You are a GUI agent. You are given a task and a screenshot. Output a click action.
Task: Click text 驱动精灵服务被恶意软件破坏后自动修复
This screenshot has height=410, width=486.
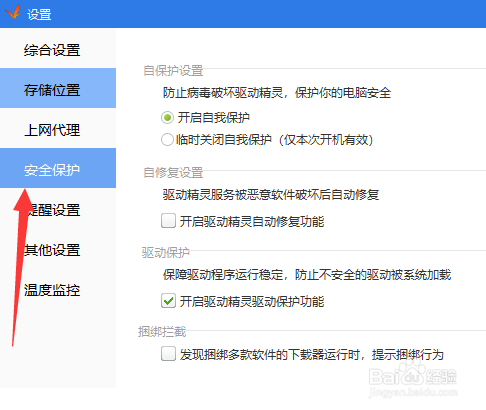[x=271, y=194]
